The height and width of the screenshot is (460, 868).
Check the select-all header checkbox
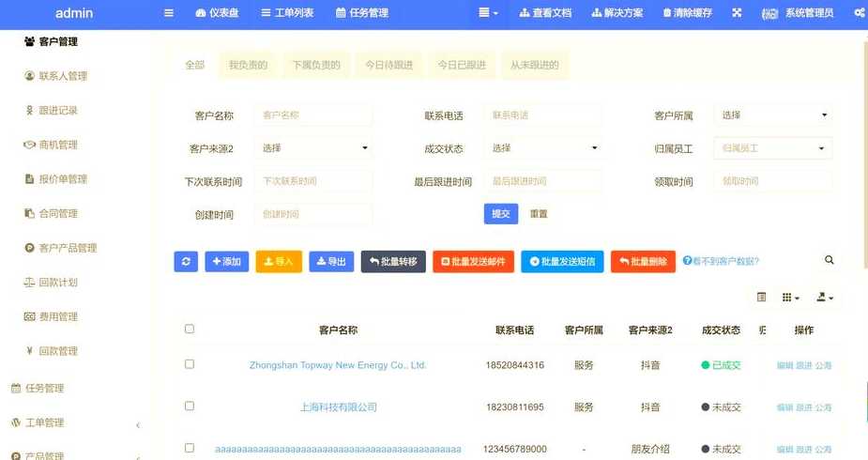click(x=190, y=329)
